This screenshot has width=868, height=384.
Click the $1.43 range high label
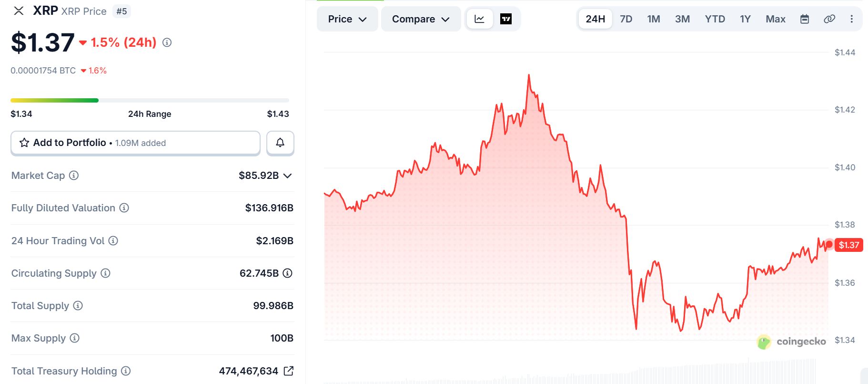pos(278,114)
